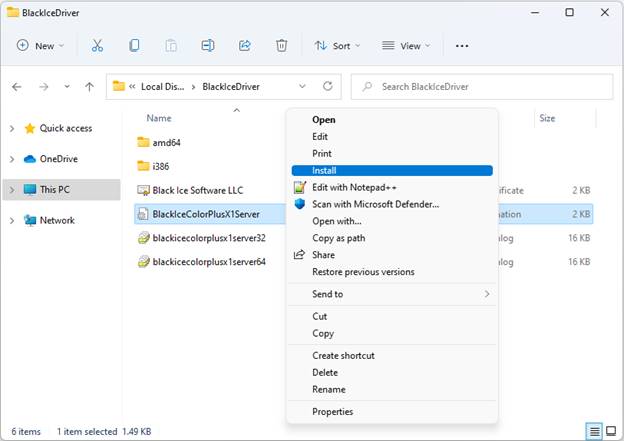Click the Rename icon in toolbar

[208, 46]
